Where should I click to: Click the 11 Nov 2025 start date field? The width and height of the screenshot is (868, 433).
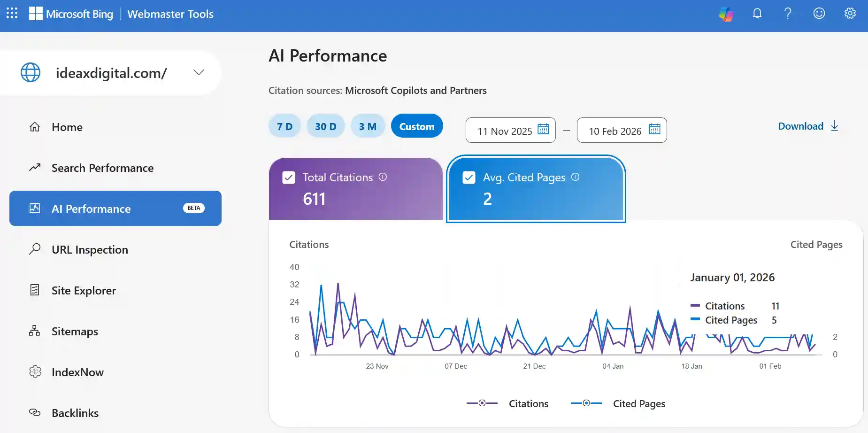click(511, 130)
